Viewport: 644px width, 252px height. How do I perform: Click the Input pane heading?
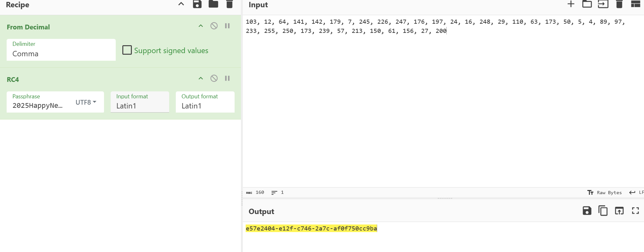coord(258,4)
